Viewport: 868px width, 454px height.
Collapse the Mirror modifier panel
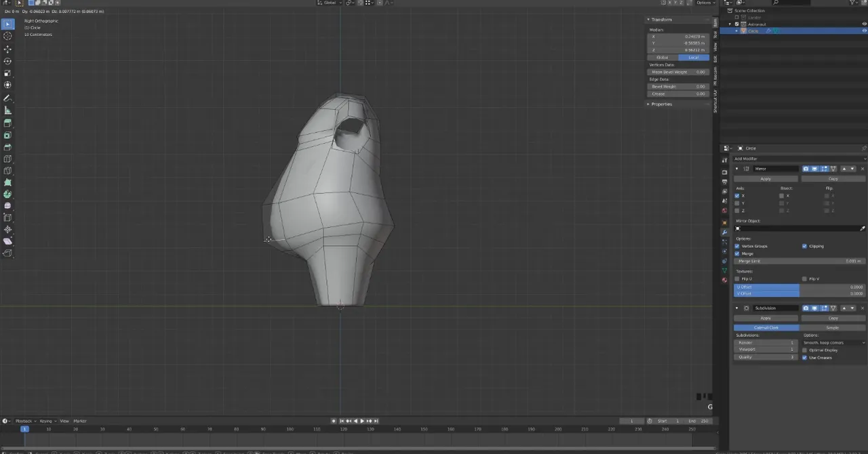click(737, 169)
